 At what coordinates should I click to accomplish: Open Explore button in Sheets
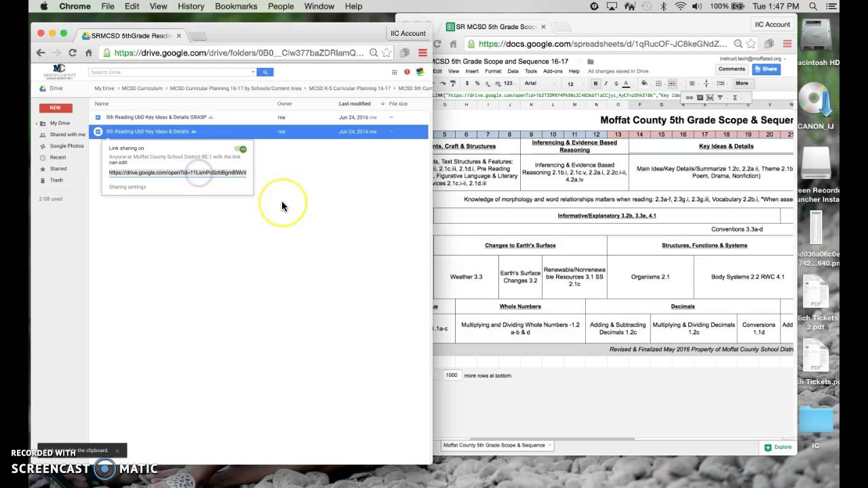pos(778,447)
